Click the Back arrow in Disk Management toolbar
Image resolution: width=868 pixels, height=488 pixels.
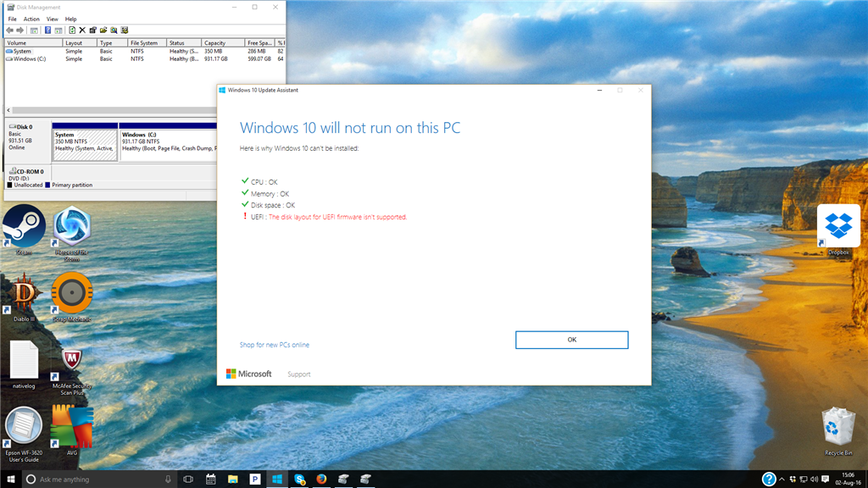[9, 30]
